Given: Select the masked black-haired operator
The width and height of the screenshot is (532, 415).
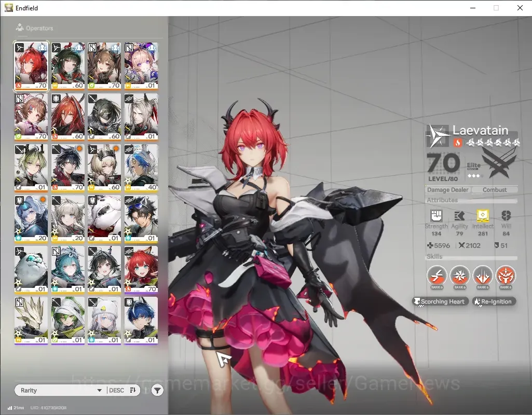Looking at the screenshot, I should click(x=104, y=117).
